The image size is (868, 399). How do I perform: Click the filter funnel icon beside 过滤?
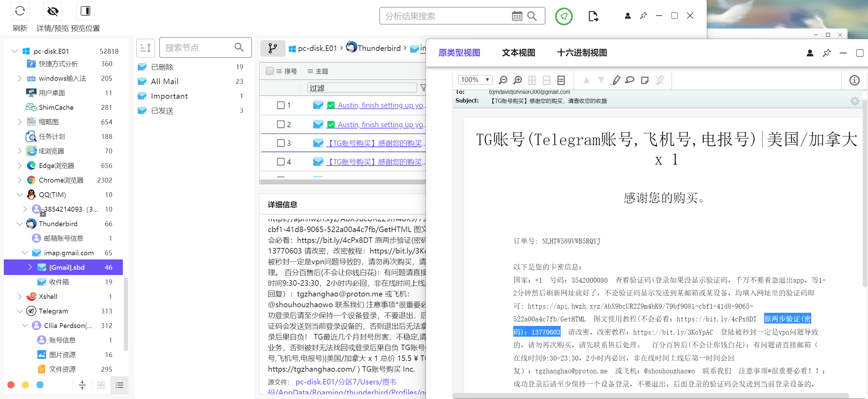[x=423, y=88]
